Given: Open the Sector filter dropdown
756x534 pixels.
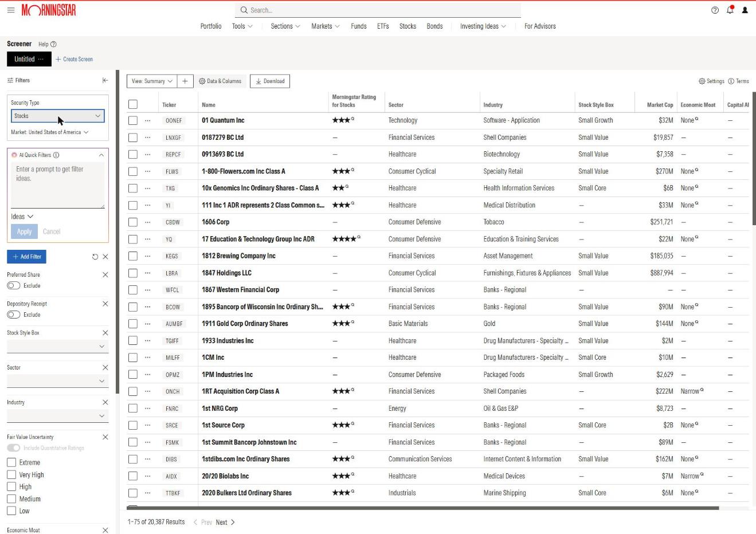Looking at the screenshot, I should point(57,381).
